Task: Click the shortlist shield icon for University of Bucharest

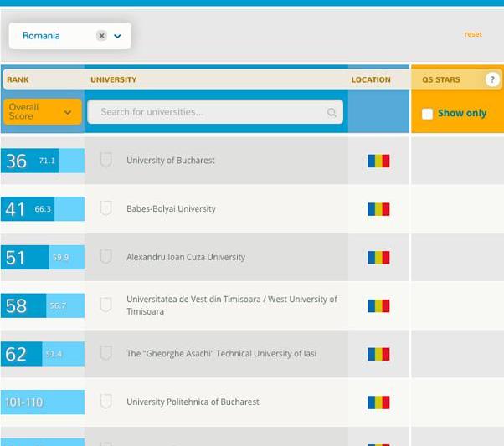Action: coord(105,160)
